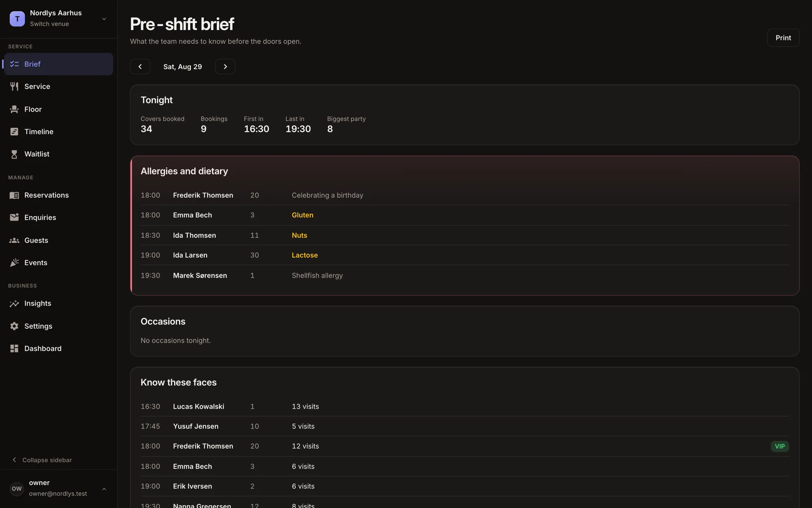Viewport: 812px width, 508px height.
Task: Select Marek Sørensen allergy row name
Action: coord(200,276)
